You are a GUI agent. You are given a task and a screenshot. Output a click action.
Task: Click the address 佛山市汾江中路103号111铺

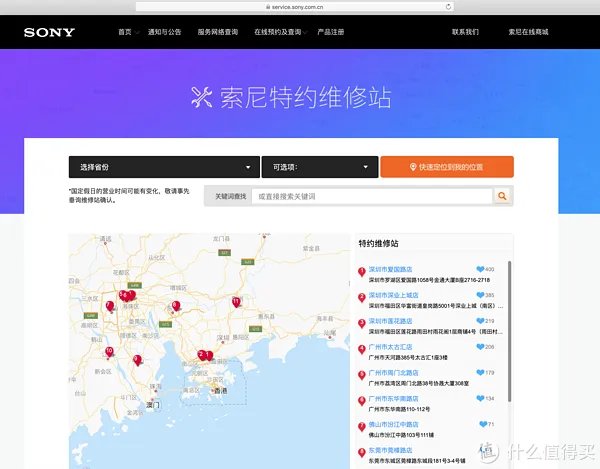click(401, 435)
